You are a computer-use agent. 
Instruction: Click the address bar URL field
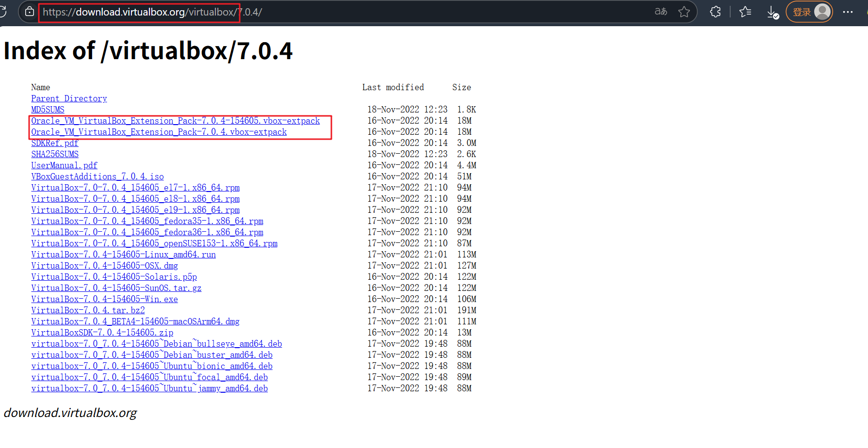(x=340, y=12)
